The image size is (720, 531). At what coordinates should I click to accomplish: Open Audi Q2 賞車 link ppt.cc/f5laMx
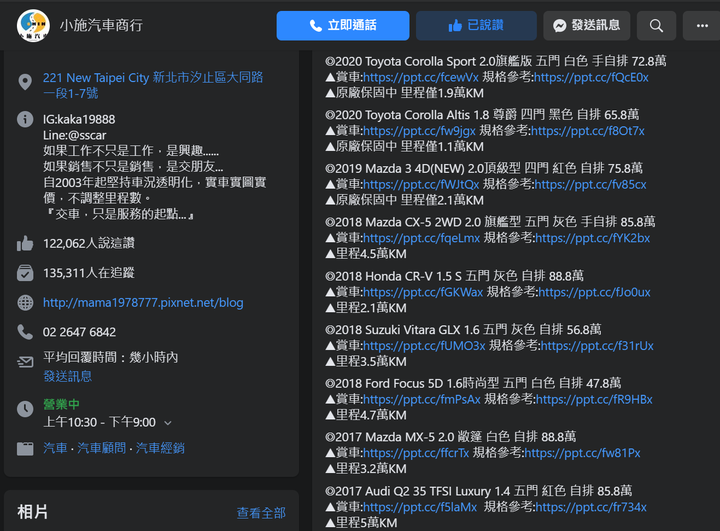(420, 507)
